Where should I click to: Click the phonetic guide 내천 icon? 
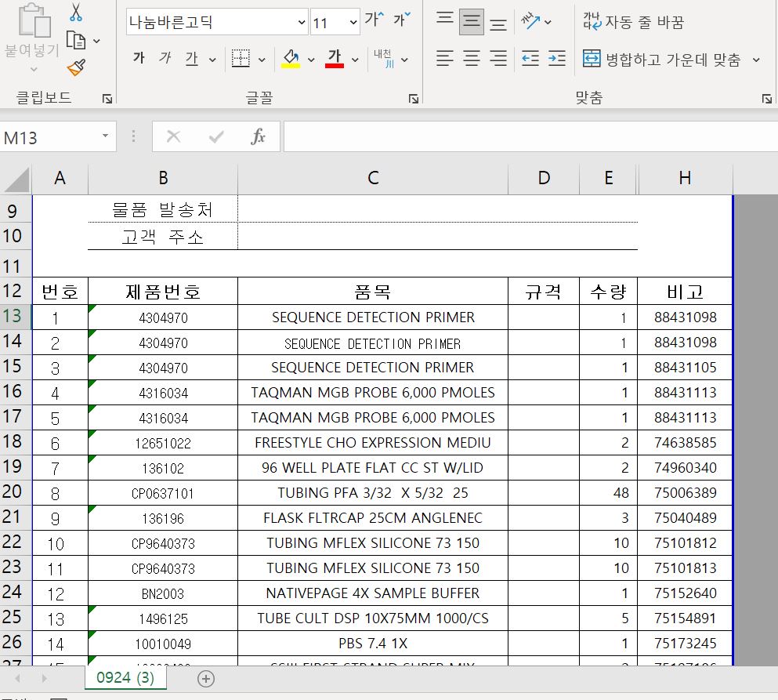384,59
